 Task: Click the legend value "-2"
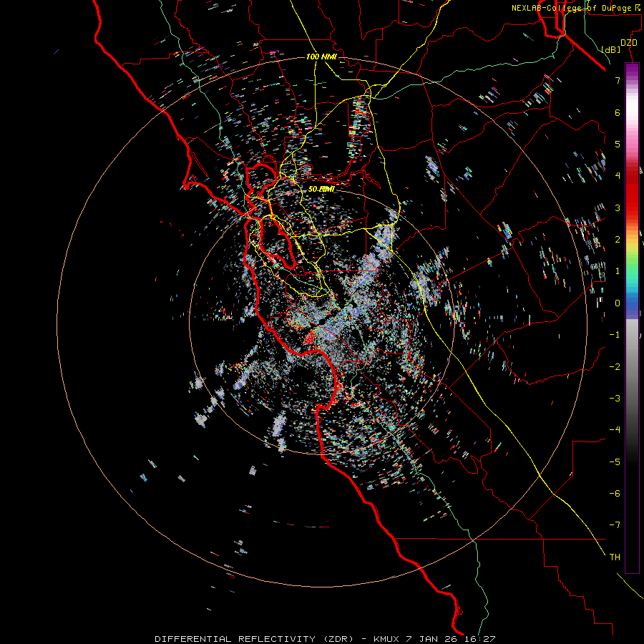point(615,366)
